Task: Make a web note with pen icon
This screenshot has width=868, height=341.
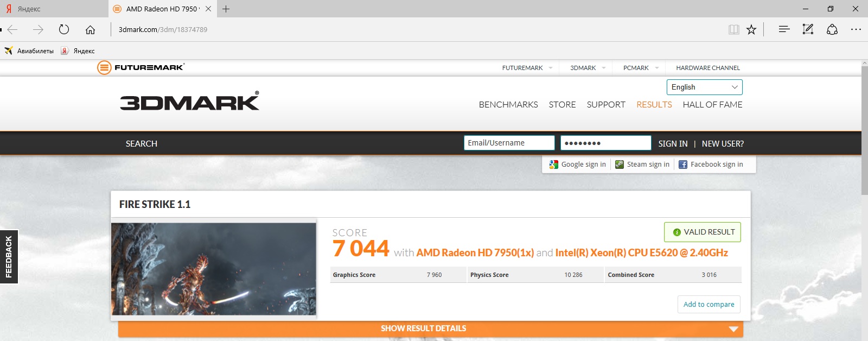Action: (808, 29)
